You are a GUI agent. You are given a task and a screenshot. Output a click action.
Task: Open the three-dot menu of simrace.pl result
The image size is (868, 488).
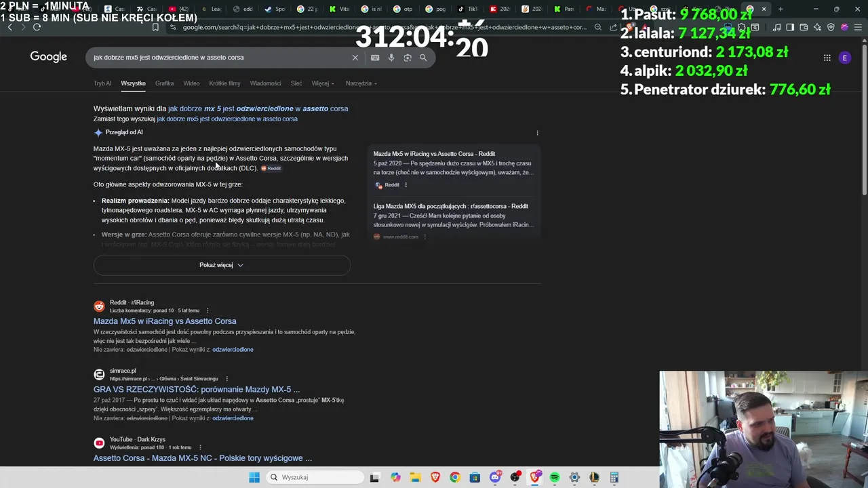coord(227,379)
